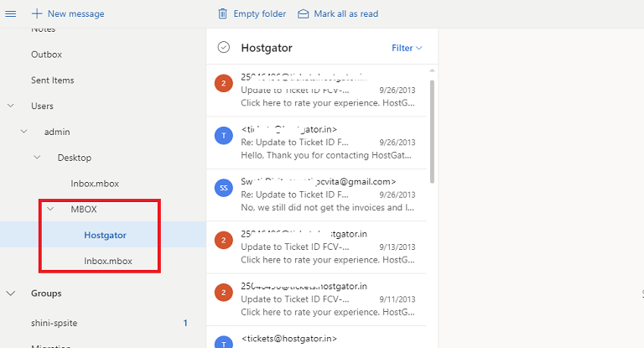Toggle select-all checkmark beside Hostgator heading

[223, 48]
